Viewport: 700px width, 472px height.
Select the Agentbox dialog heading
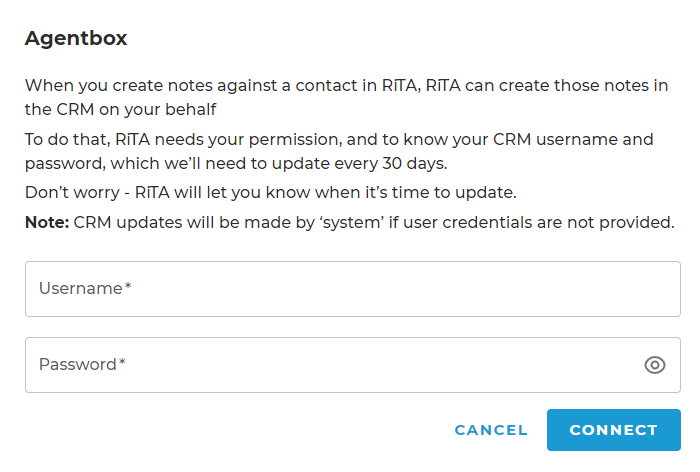coord(76,38)
